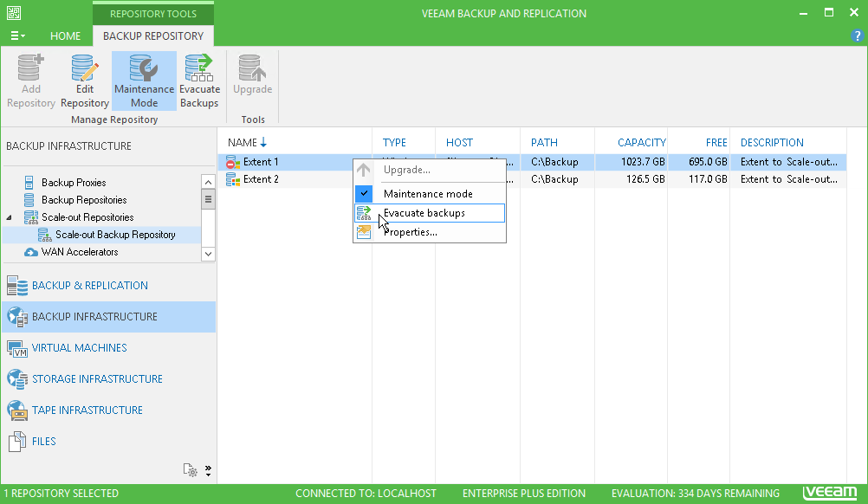
Task: Open the BACKUP INFRASTRUCTURE view
Action: point(108,316)
